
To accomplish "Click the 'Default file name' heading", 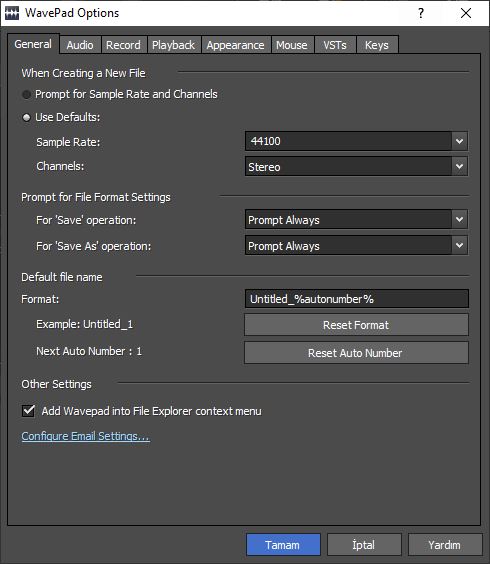I will point(62,277).
